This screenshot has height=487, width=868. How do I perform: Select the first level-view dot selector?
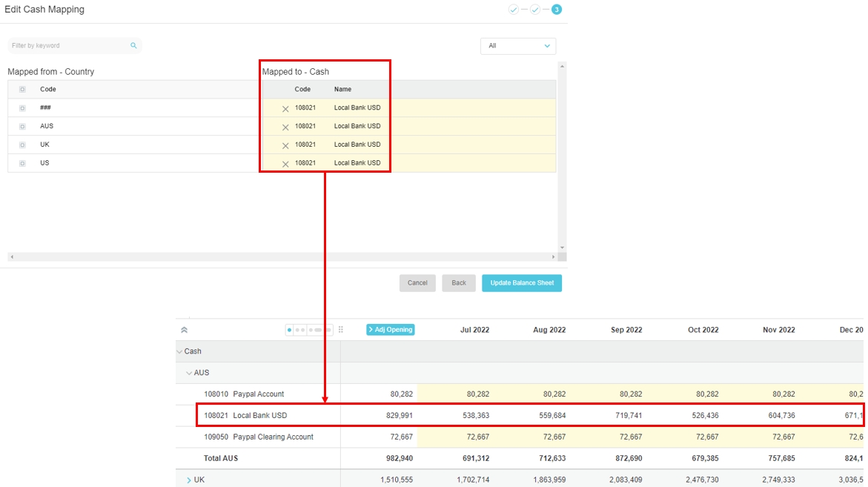(289, 330)
